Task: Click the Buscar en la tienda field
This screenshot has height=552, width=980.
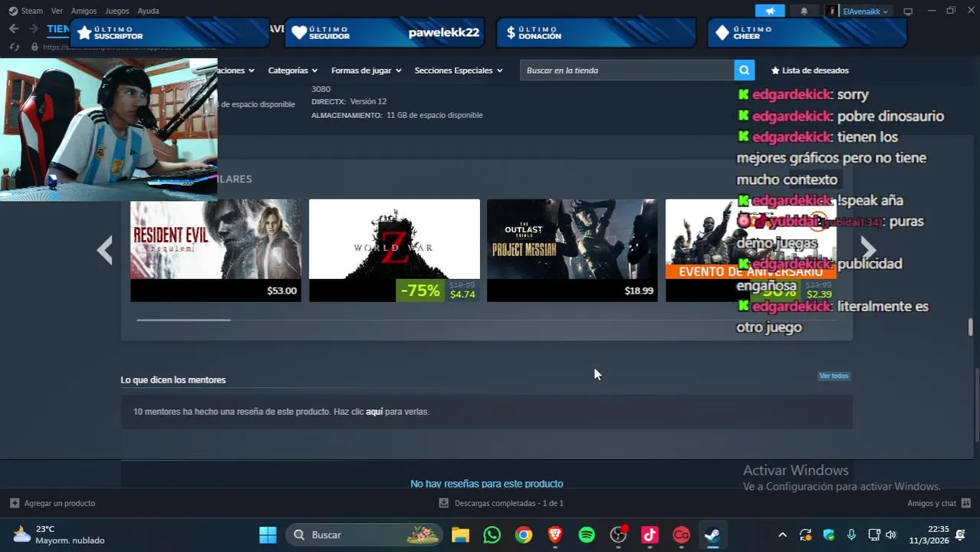Action: coord(626,71)
